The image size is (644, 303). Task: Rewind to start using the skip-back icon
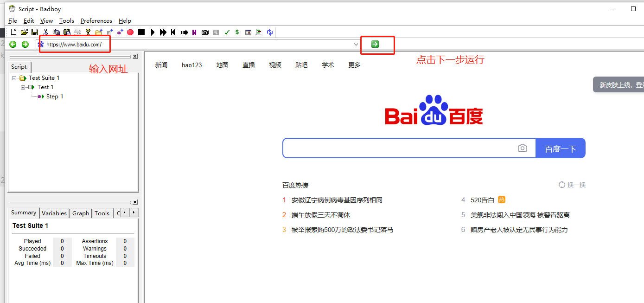pos(173,32)
